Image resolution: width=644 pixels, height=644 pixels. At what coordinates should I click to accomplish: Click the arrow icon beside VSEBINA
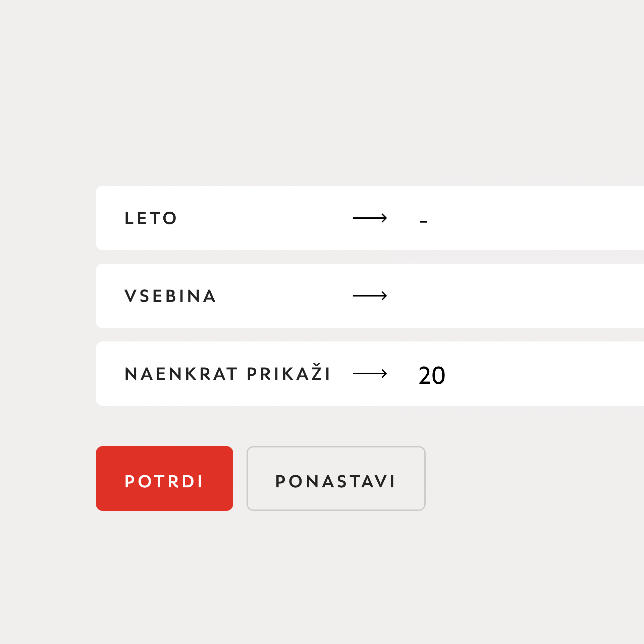370,296
